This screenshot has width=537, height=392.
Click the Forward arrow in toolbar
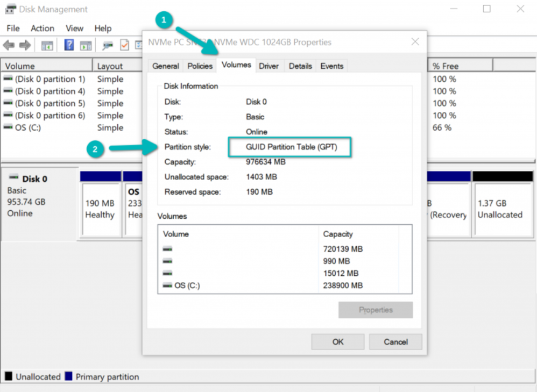[x=25, y=45]
